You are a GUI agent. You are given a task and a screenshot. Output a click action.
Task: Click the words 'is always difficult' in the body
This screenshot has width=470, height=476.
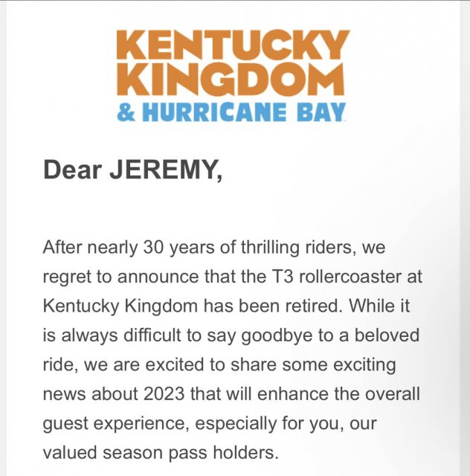pos(112,335)
